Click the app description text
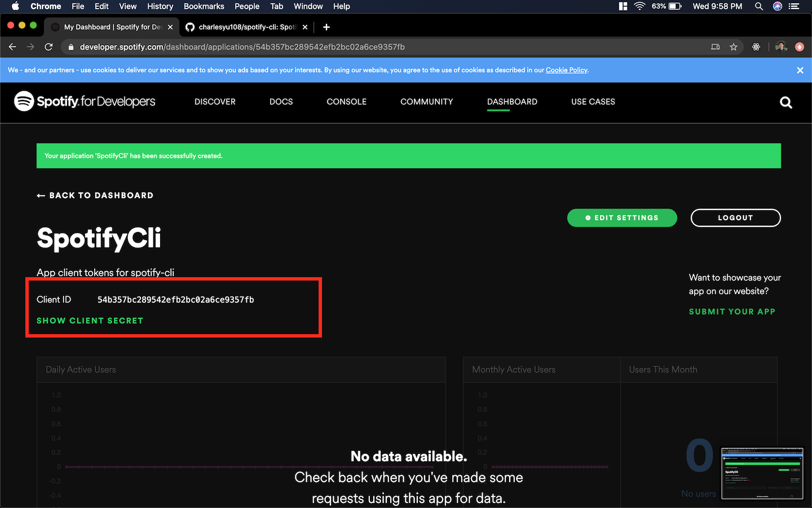812x508 pixels. tap(105, 273)
